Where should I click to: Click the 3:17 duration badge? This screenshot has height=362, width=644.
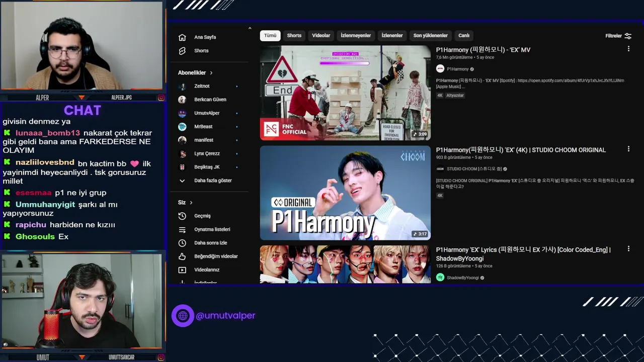tap(420, 234)
